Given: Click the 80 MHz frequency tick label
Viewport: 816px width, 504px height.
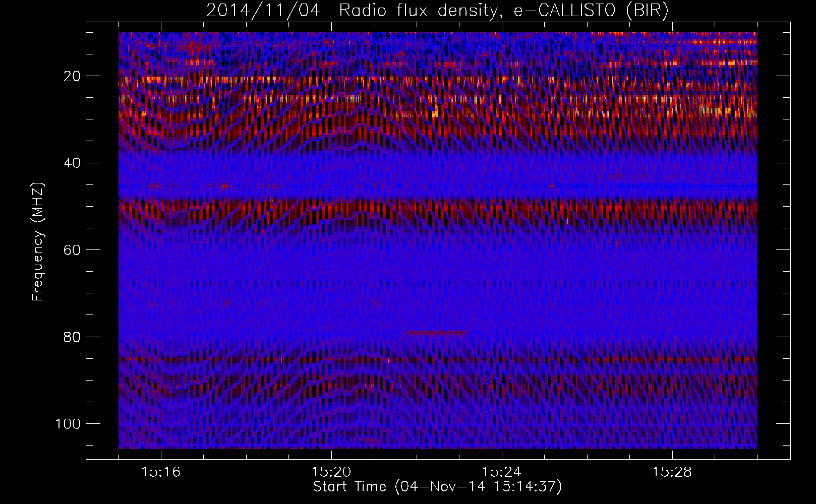Looking at the screenshot, I should click(x=73, y=337).
